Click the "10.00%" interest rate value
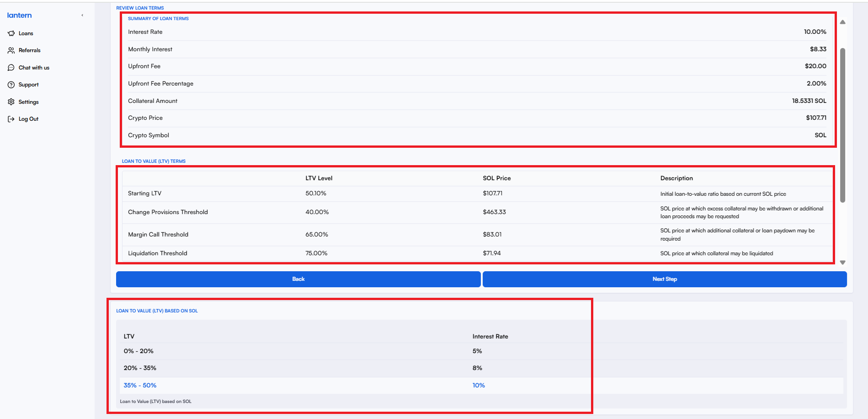The image size is (868, 419). pos(815,32)
